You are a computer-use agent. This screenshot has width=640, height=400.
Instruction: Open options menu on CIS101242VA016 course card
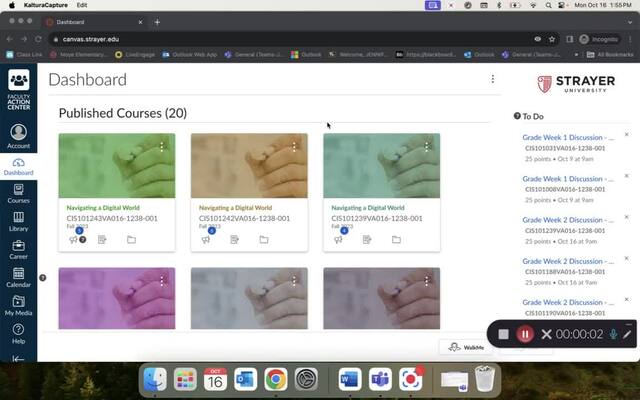[x=294, y=147]
